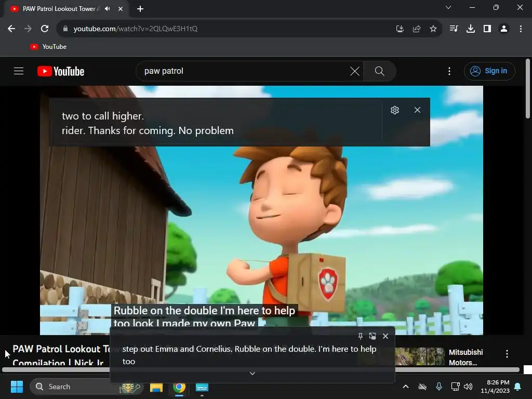Mute the tab via speaker icon
Viewport: 532px width, 399px height.
[108, 8]
